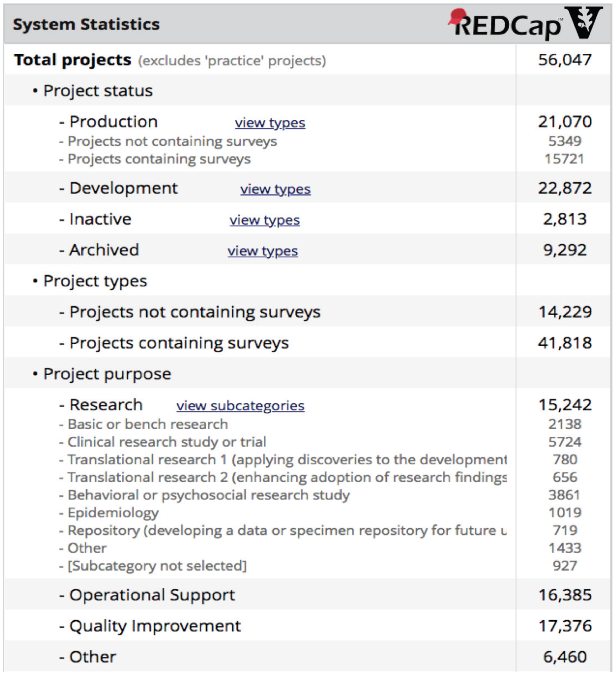Click the Research count 15,242
616x674 pixels.
tap(564, 405)
